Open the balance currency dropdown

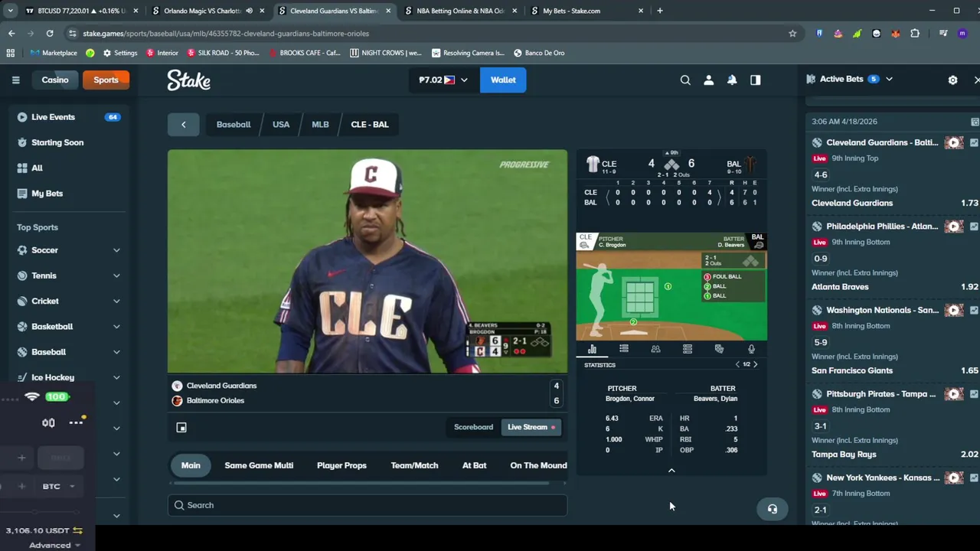(x=443, y=80)
